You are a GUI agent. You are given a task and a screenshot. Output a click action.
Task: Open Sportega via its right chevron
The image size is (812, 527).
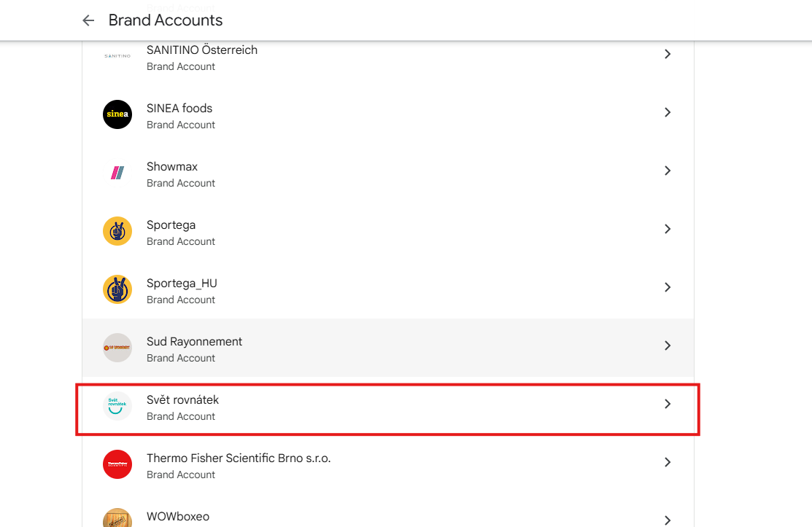pyautogui.click(x=668, y=229)
